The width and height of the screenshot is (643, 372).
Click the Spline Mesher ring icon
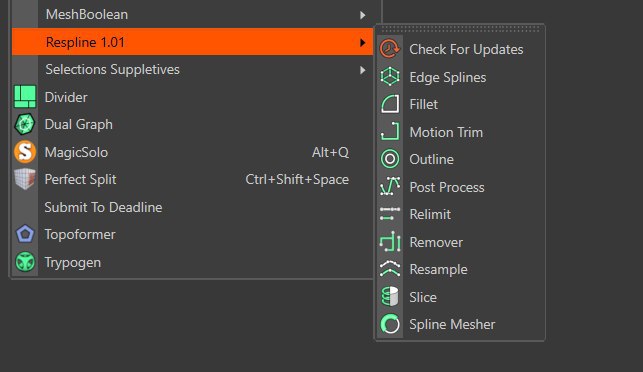(x=390, y=324)
